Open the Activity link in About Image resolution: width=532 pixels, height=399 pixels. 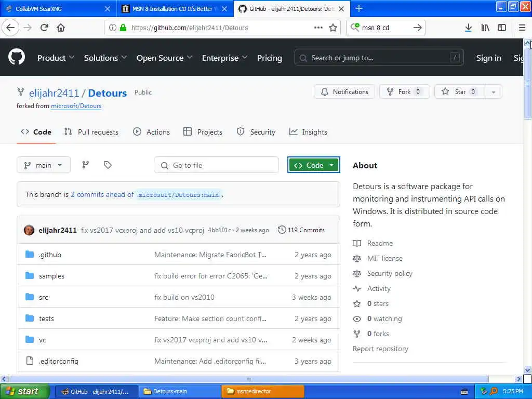click(379, 288)
